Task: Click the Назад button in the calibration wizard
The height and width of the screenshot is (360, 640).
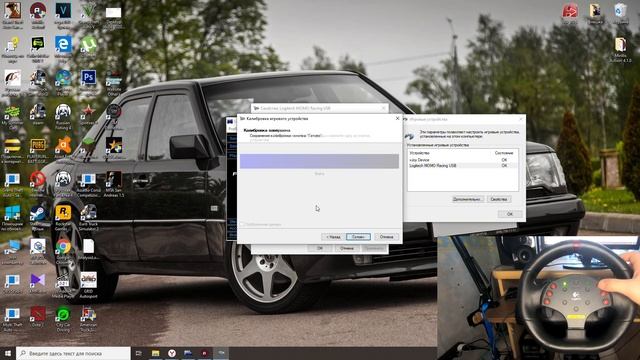Action: (333, 237)
